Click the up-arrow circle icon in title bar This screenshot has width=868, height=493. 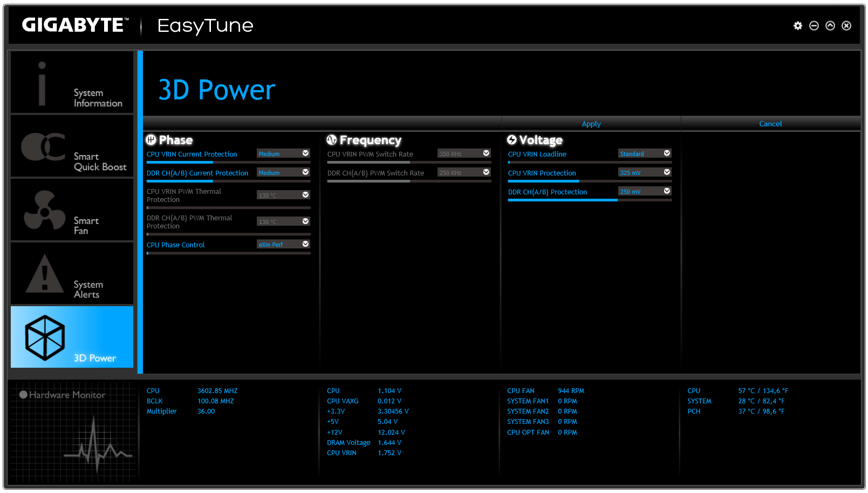pos(830,25)
